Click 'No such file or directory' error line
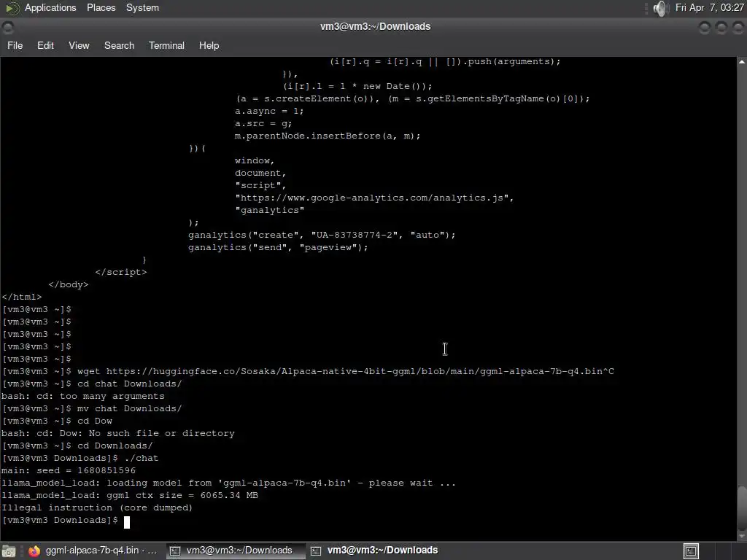Viewport: 747px width, 560px height. 118,433
